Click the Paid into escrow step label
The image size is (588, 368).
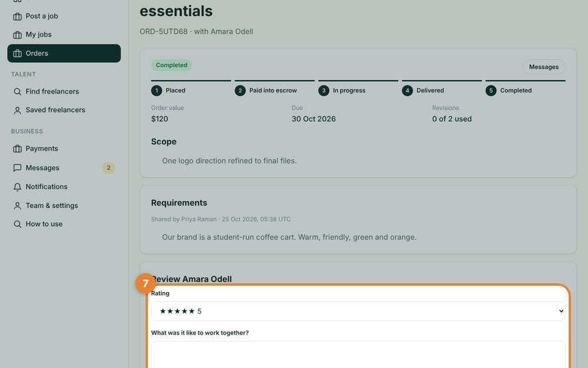click(x=273, y=91)
